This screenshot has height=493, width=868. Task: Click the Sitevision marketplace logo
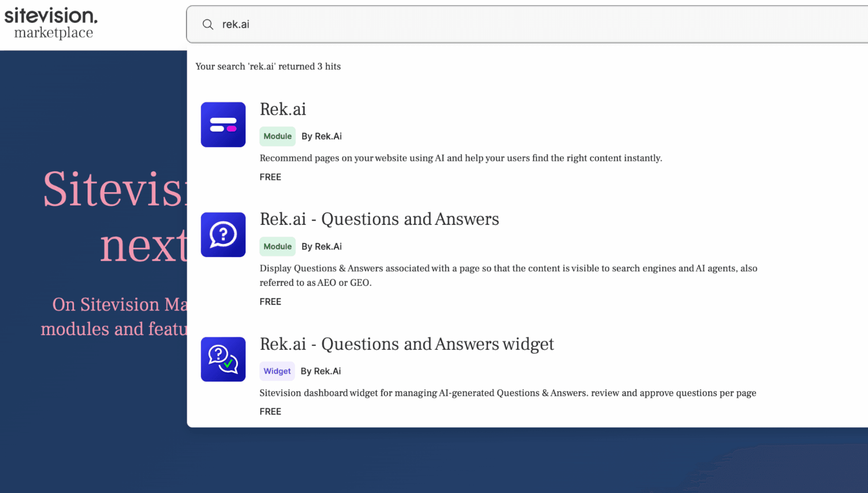[x=51, y=23]
